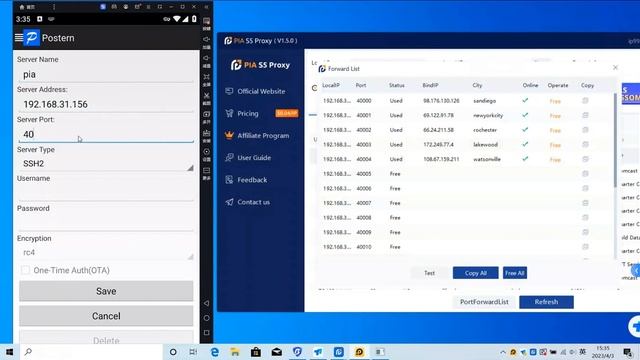Viewport: 640px width, 360px height.
Task: Open Microsoft Edge from the taskbar
Action: point(214,352)
